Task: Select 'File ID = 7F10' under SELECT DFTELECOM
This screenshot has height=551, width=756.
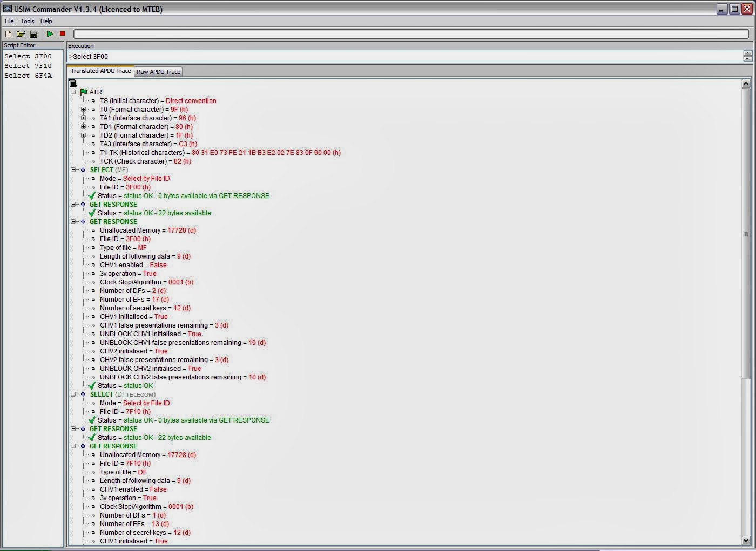Action: click(125, 412)
